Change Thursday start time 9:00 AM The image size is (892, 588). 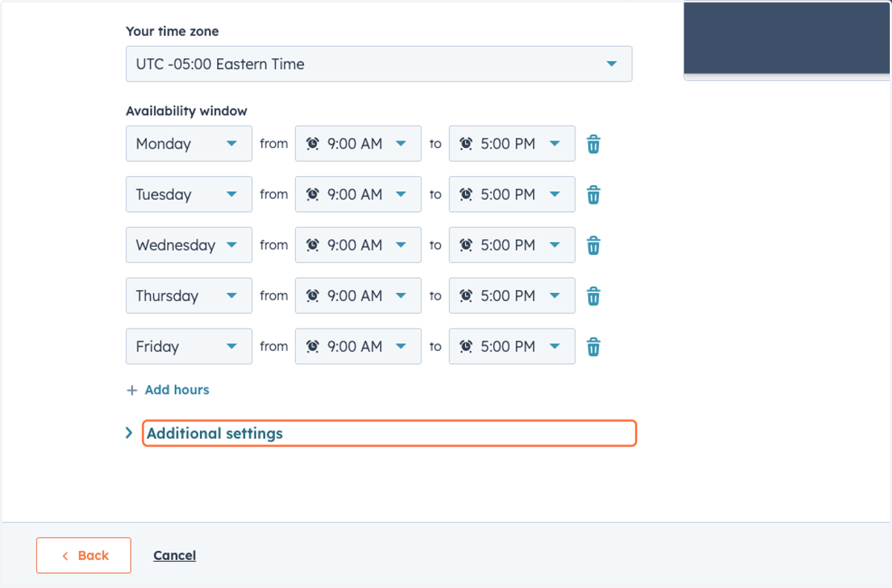[358, 295]
